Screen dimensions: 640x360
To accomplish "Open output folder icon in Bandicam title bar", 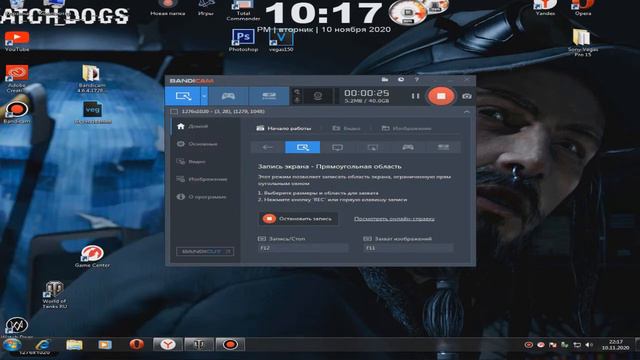I will point(384,80).
